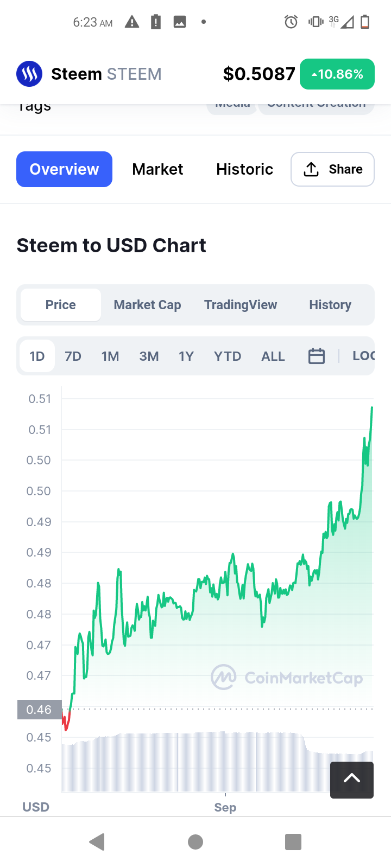Viewport: 391px width, 868px height.
Task: Switch chart to Market Cap view
Action: pos(147,305)
